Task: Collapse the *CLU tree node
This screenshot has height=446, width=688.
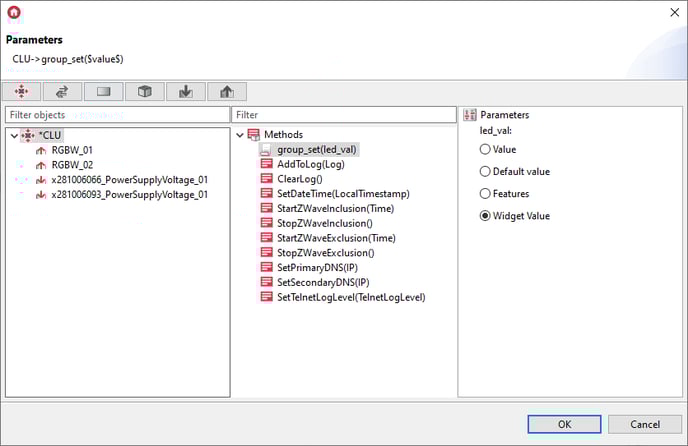Action: 12,135
